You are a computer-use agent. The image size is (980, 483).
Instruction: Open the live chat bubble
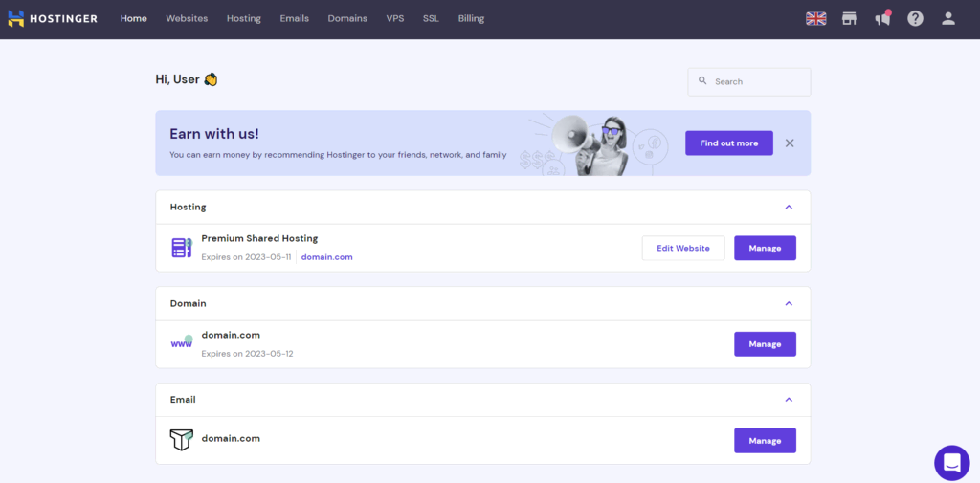click(x=952, y=463)
